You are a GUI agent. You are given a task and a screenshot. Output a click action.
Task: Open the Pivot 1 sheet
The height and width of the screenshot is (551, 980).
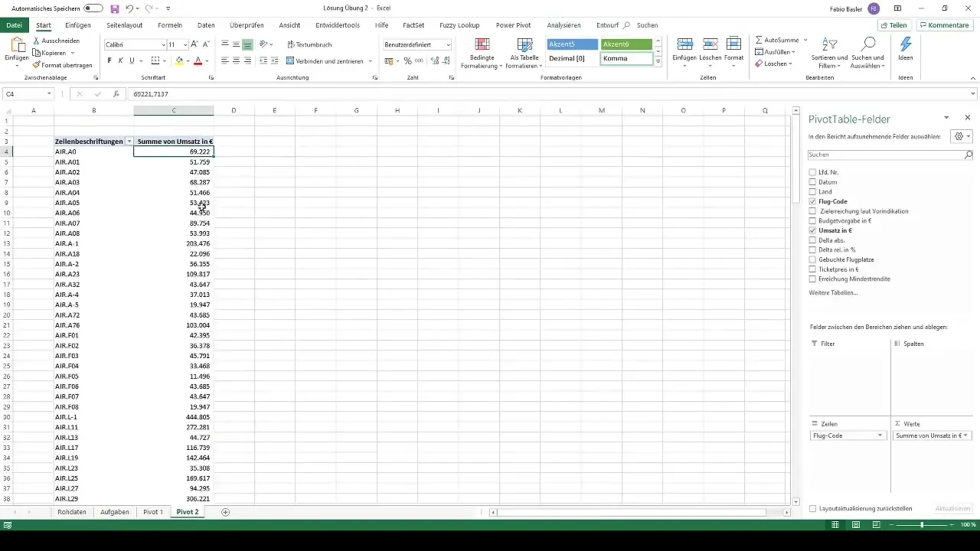tap(153, 512)
